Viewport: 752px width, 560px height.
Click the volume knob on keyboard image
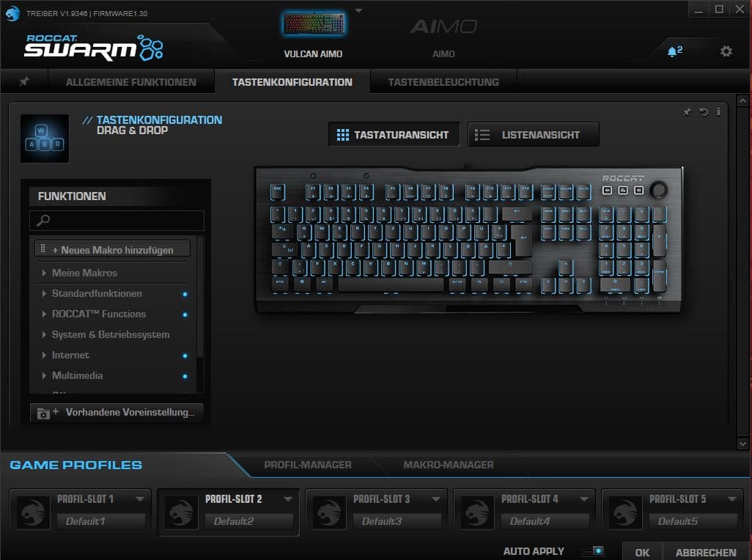point(659,189)
